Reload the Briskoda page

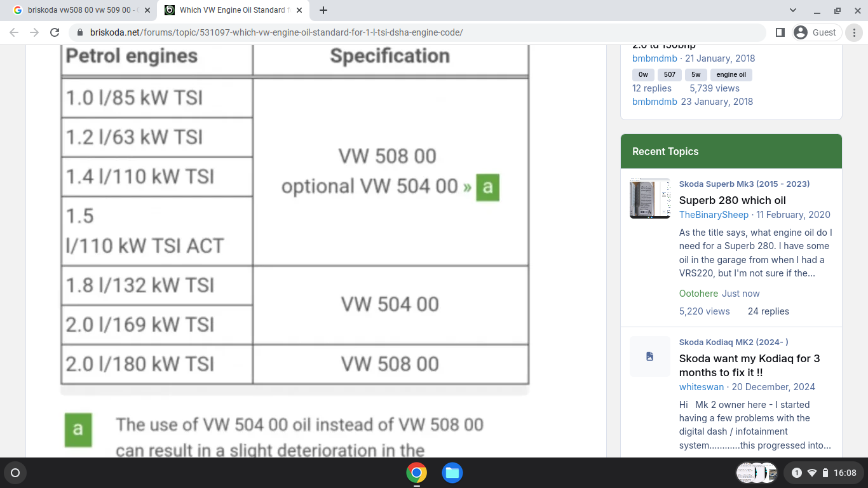coord(55,32)
